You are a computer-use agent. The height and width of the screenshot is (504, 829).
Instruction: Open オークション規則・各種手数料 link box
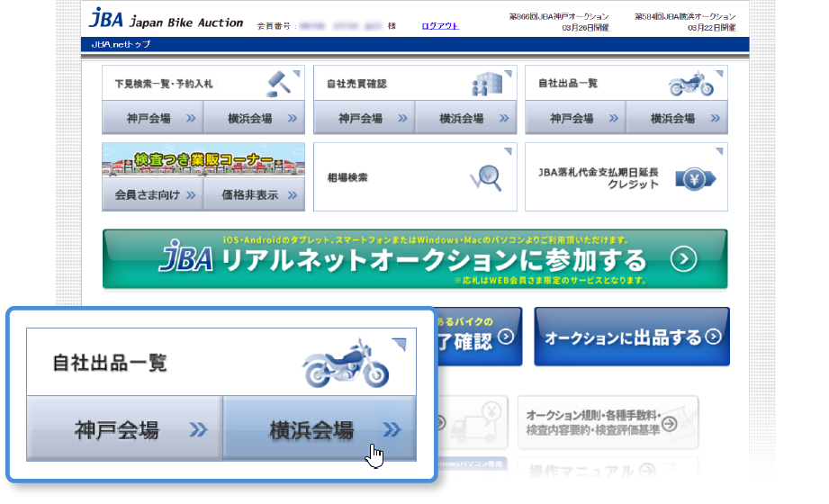click(608, 423)
